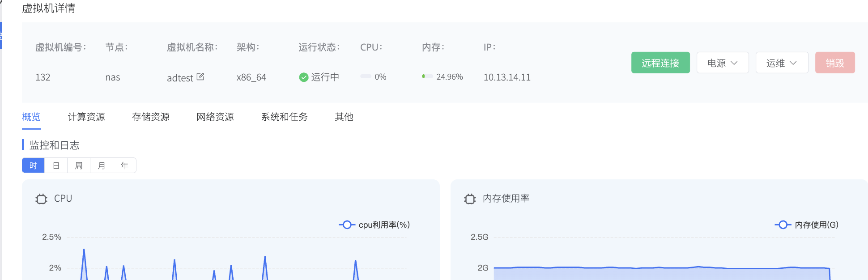Click the 运行中 status text
The height and width of the screenshot is (280, 868).
(x=325, y=77)
